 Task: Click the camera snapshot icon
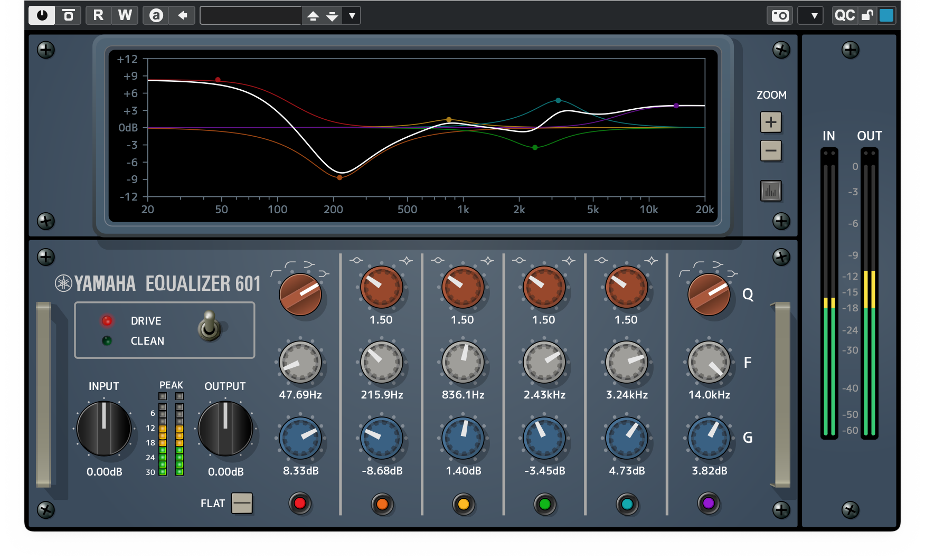pos(780,15)
